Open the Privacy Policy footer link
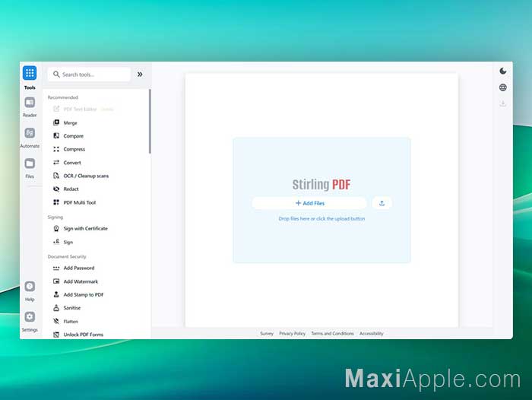532x400 pixels. pyautogui.click(x=292, y=333)
